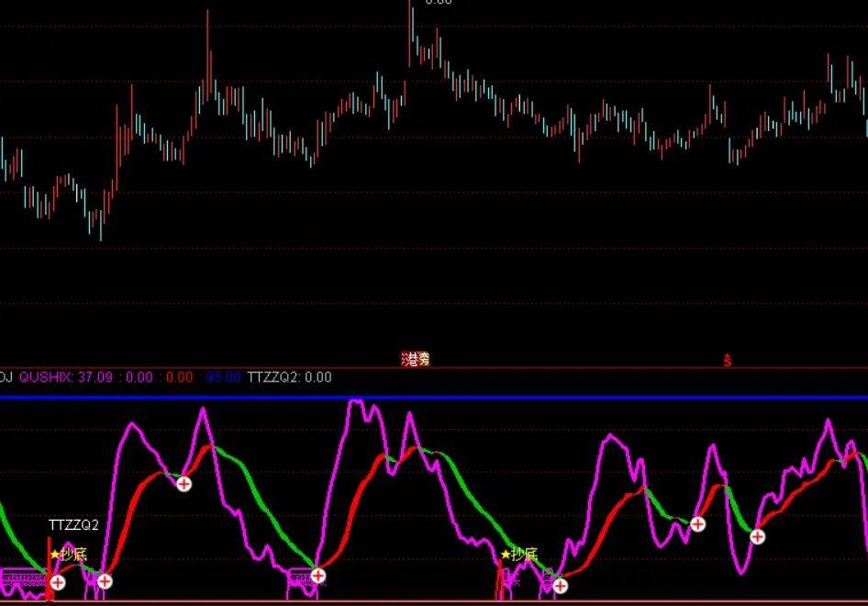The height and width of the screenshot is (606, 868).
Task: Click the QUSHIX: 37.09 indicator readout
Action: click(x=66, y=378)
